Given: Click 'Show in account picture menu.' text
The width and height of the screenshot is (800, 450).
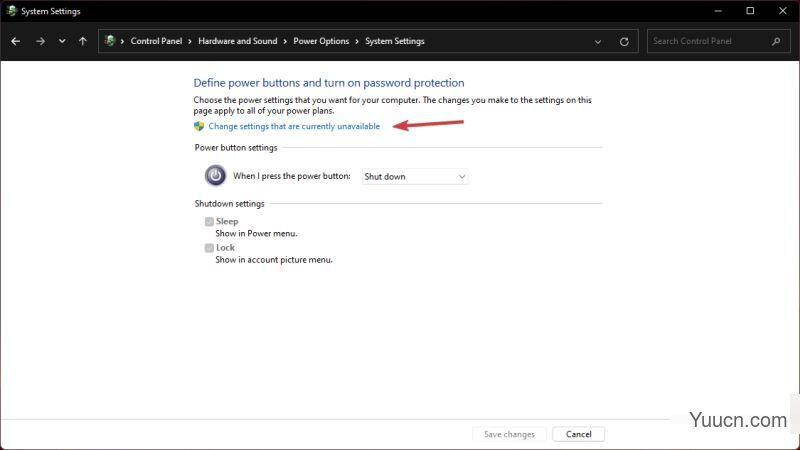Looking at the screenshot, I should (274, 260).
